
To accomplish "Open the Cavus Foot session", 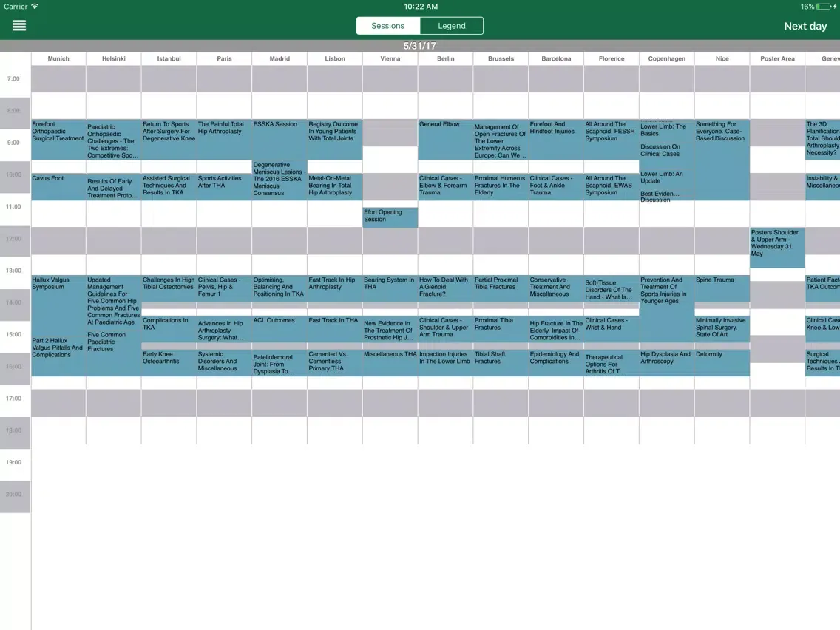I will pyautogui.click(x=58, y=186).
